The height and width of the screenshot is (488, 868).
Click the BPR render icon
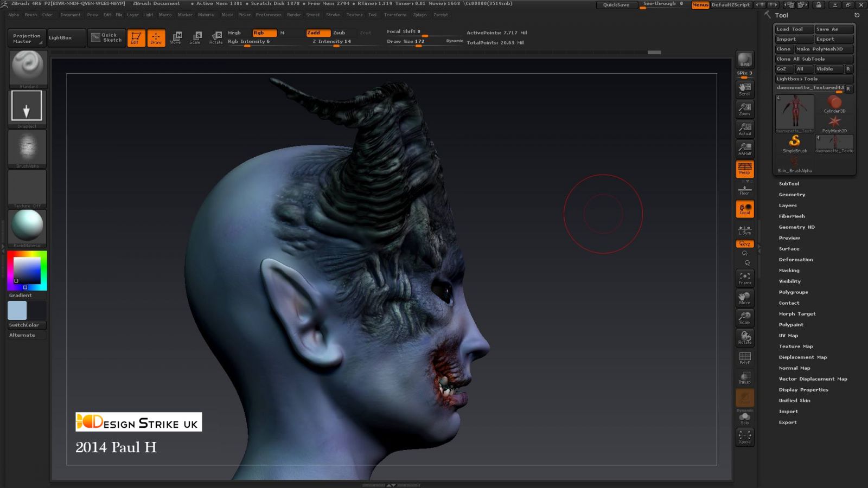tap(744, 60)
